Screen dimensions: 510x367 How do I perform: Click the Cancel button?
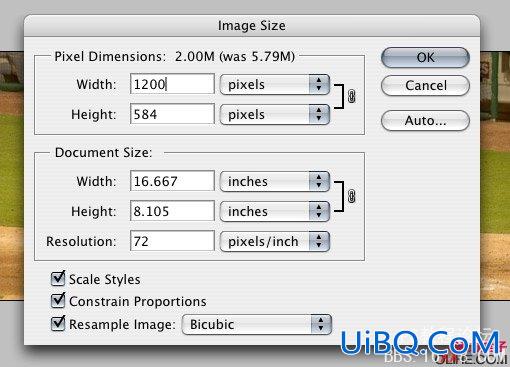click(425, 86)
